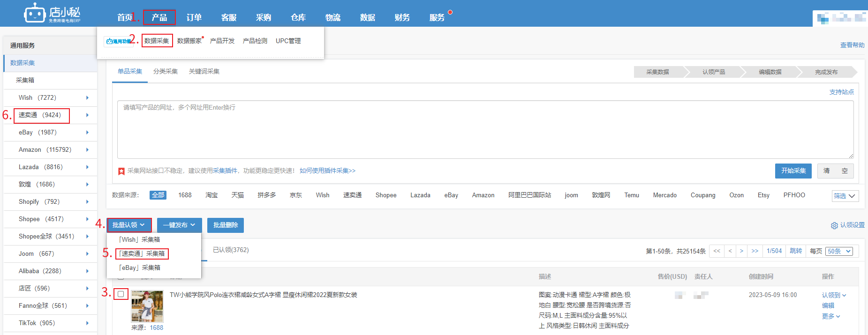Open the 1688 source link under thumbnail
This screenshot has width=868, height=335.
coord(157,328)
